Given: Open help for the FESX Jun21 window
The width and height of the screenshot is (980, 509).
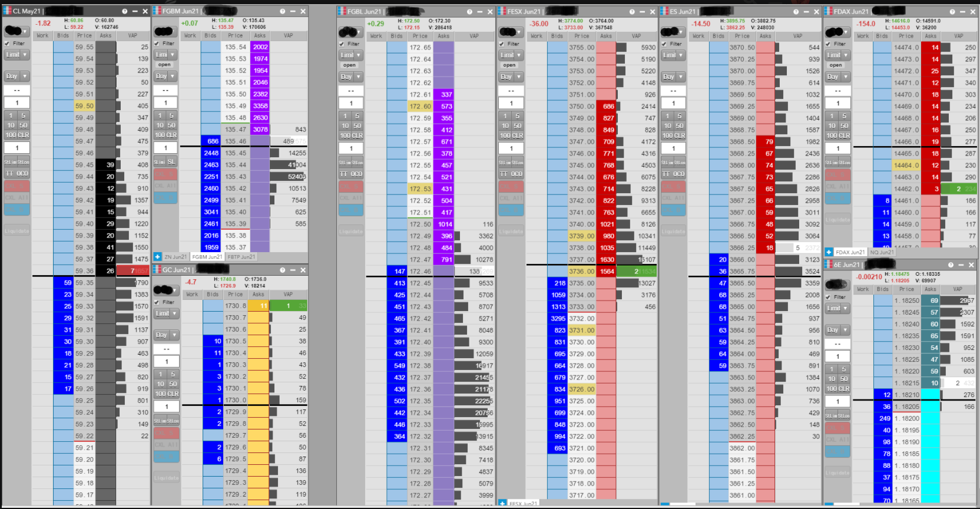Looking at the screenshot, I should 632,12.
